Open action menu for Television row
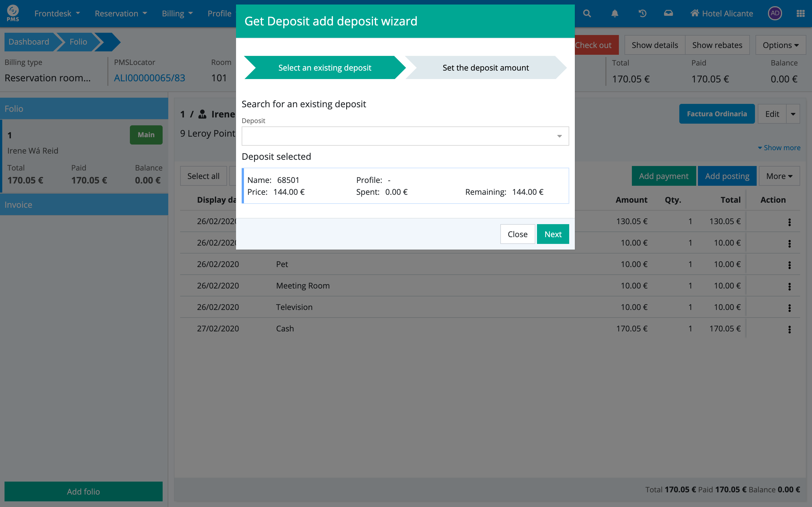 [789, 307]
